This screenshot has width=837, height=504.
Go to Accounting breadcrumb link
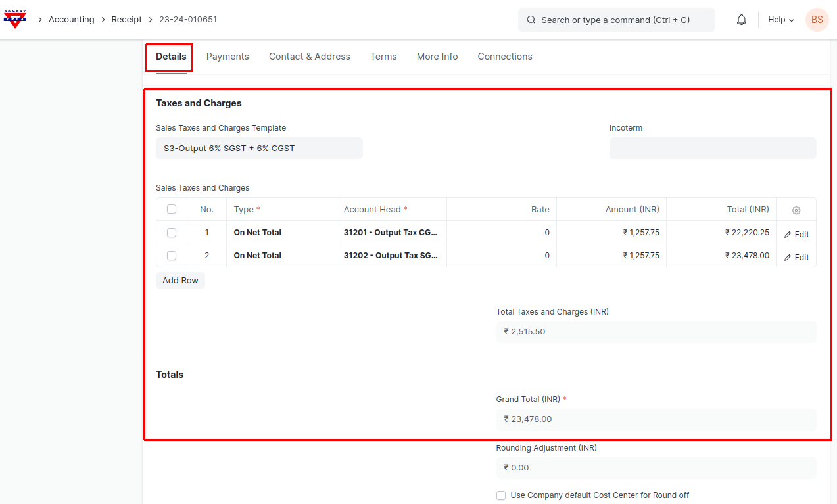point(71,20)
